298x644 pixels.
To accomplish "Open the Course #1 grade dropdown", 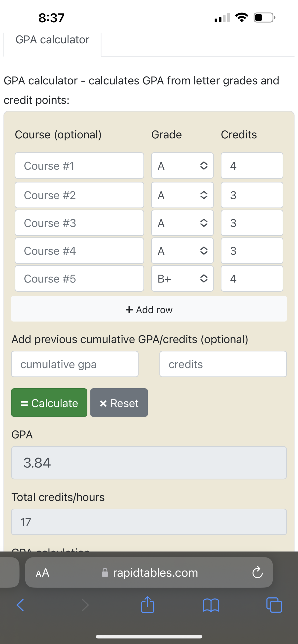I will 182,165.
